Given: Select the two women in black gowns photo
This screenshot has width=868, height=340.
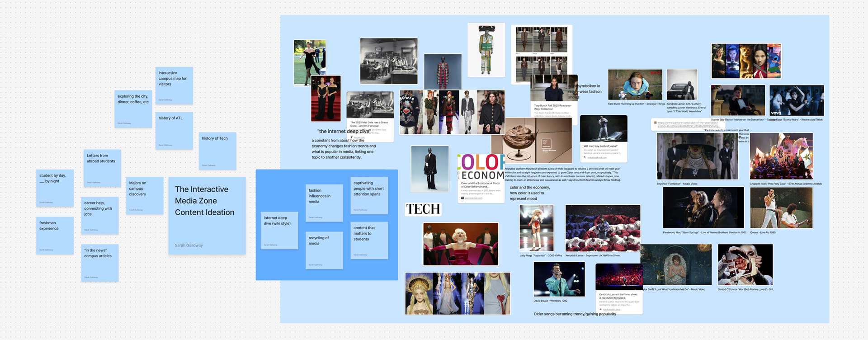Looking at the screenshot, I should (326, 99).
